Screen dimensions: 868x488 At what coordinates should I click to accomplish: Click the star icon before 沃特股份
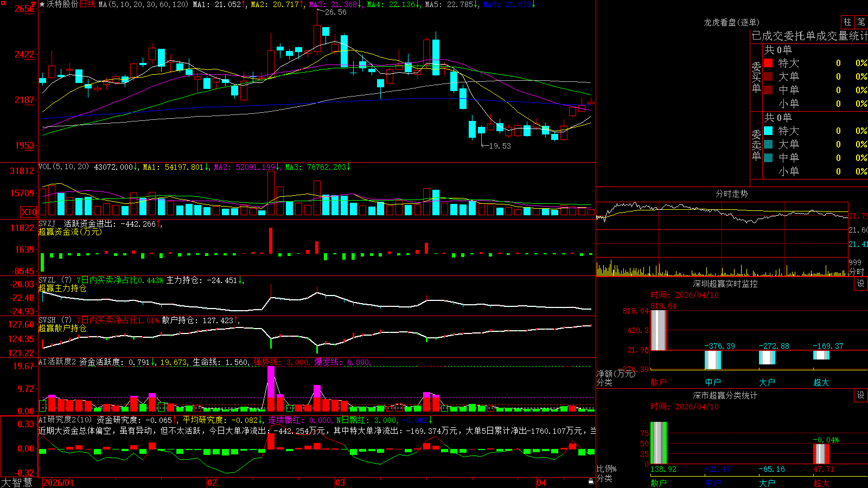click(42, 4)
